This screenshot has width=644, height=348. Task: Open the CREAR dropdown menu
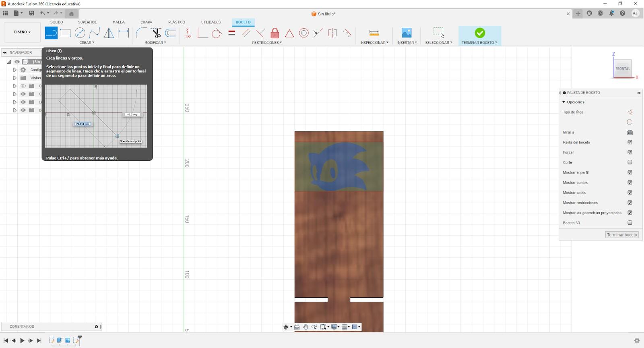[87, 43]
